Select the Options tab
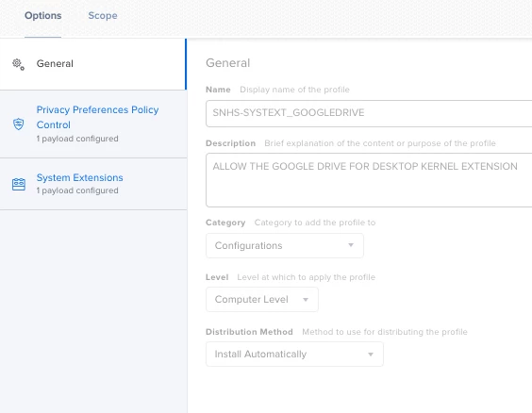Viewport: 532px width, 413px height. 43,16
